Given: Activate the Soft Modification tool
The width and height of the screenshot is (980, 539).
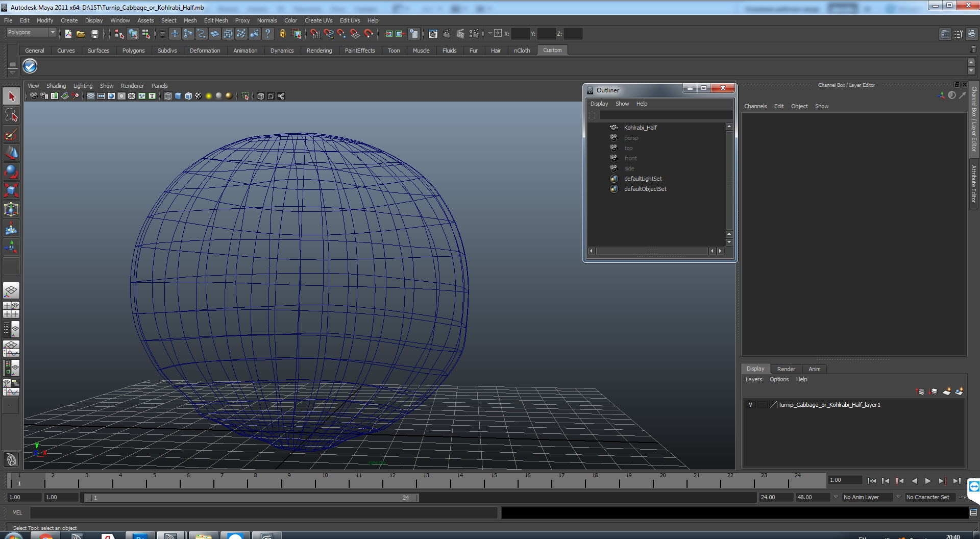Looking at the screenshot, I should tap(11, 228).
